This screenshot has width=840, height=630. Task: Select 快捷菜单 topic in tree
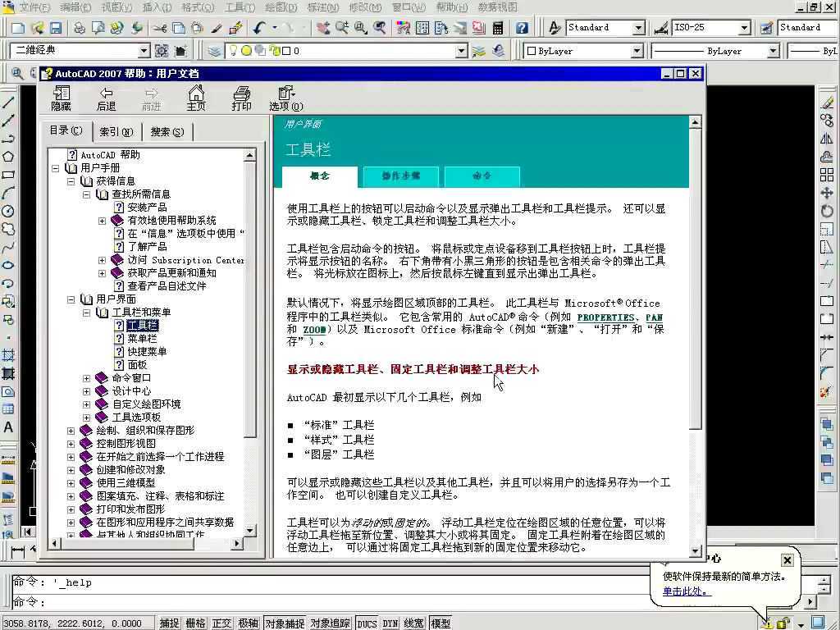148,351
